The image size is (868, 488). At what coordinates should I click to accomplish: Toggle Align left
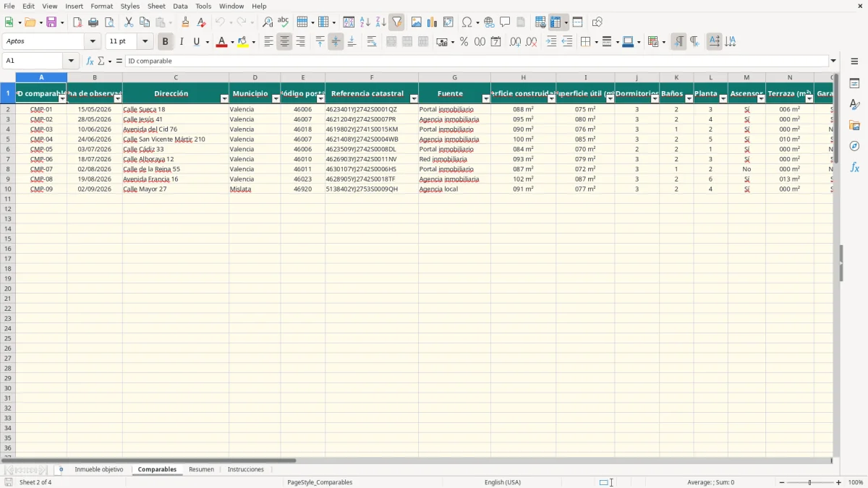[268, 42]
